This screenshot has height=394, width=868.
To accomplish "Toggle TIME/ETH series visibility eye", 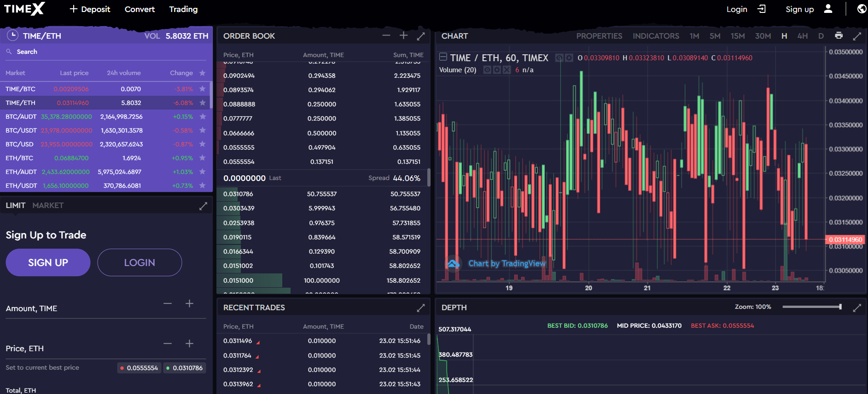I will click(559, 58).
